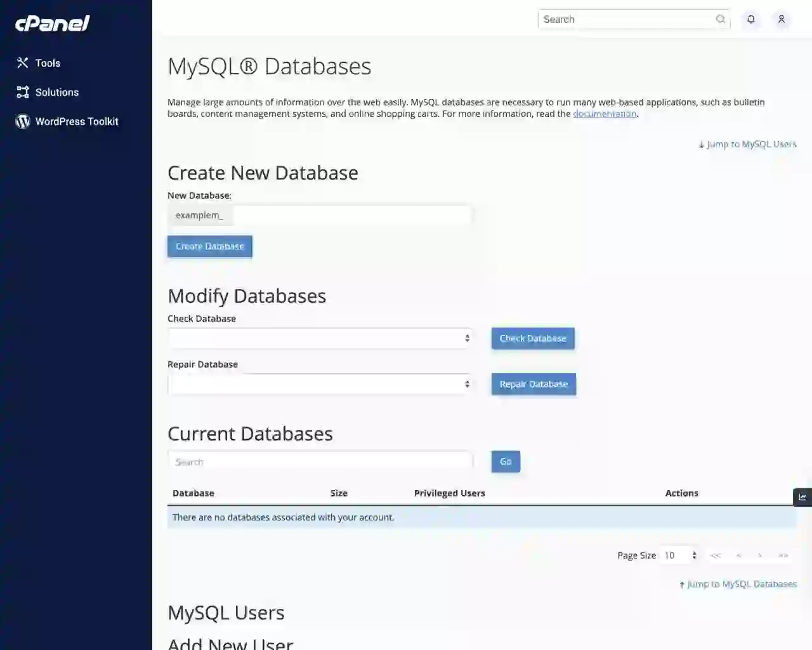
Task: Sort by Size column header
Action: coord(339,493)
